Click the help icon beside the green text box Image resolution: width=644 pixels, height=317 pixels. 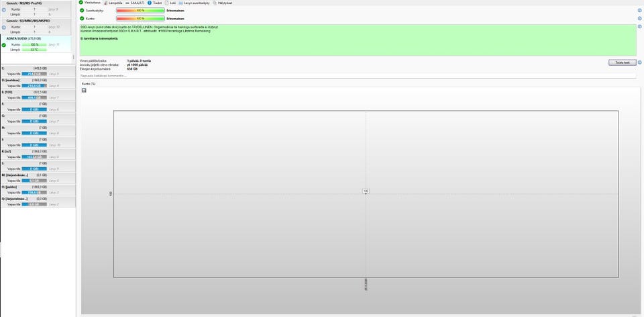pyautogui.click(x=639, y=27)
